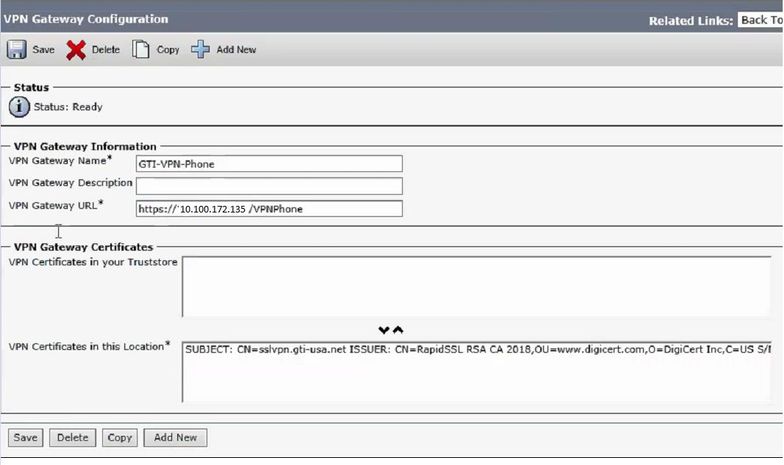784x465 pixels.
Task: Click the Save label in top toolbar
Action: click(x=44, y=50)
